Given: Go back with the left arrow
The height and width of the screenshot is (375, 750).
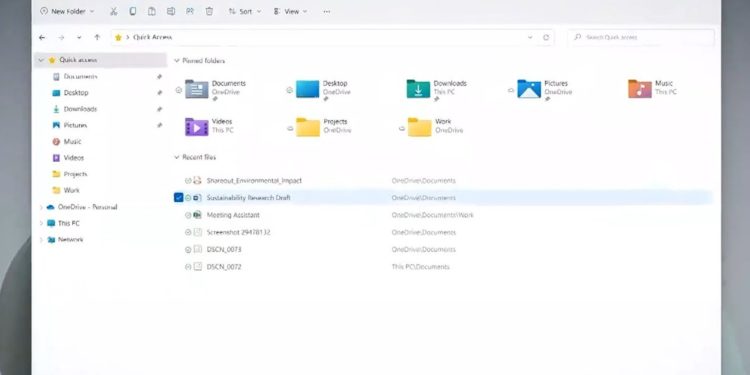Looking at the screenshot, I should coord(42,37).
